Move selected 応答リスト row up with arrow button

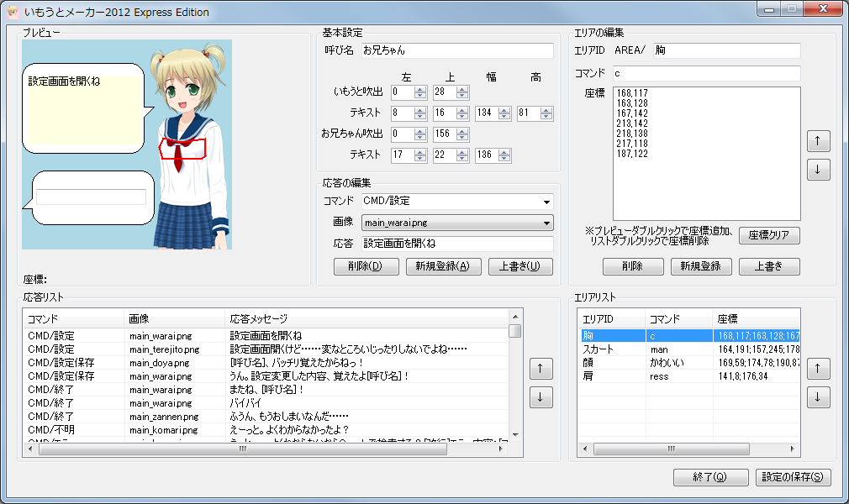click(x=541, y=368)
